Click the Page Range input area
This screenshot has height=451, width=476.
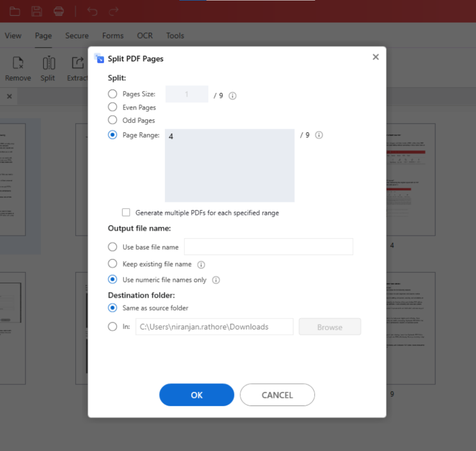pyautogui.click(x=229, y=165)
